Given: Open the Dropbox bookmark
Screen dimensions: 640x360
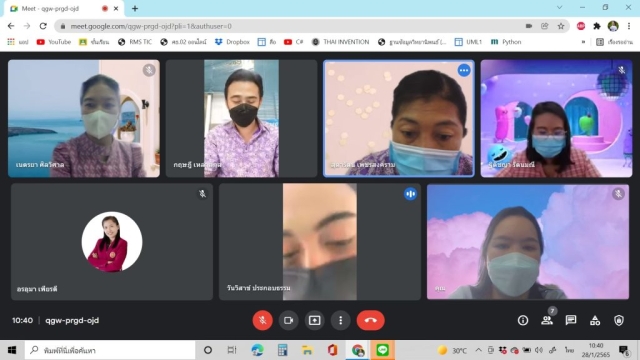Looking at the screenshot, I should coord(232,42).
